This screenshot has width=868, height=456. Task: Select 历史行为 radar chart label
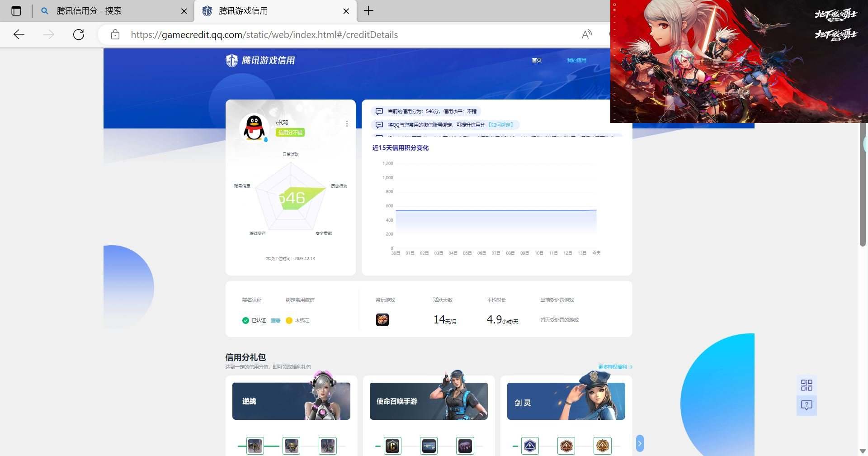(339, 186)
